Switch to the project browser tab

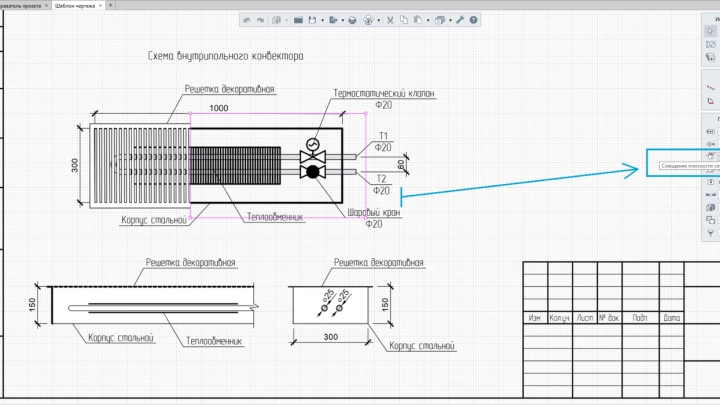point(20,6)
